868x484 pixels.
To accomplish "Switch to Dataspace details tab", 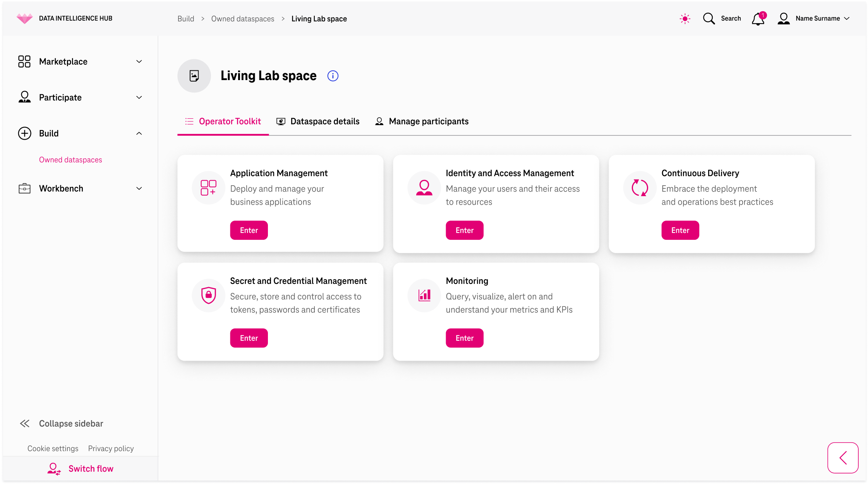I will pyautogui.click(x=318, y=121).
